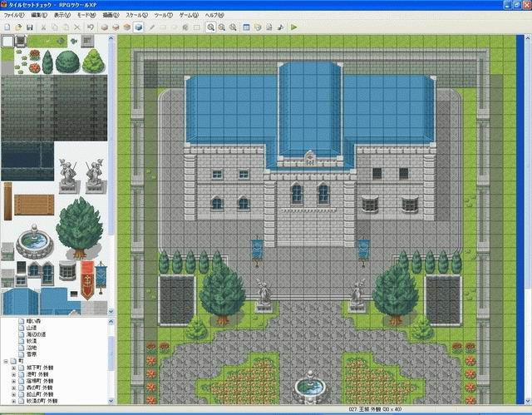Click the Open Project folder icon
This screenshot has height=415, width=532.
click(x=17, y=27)
